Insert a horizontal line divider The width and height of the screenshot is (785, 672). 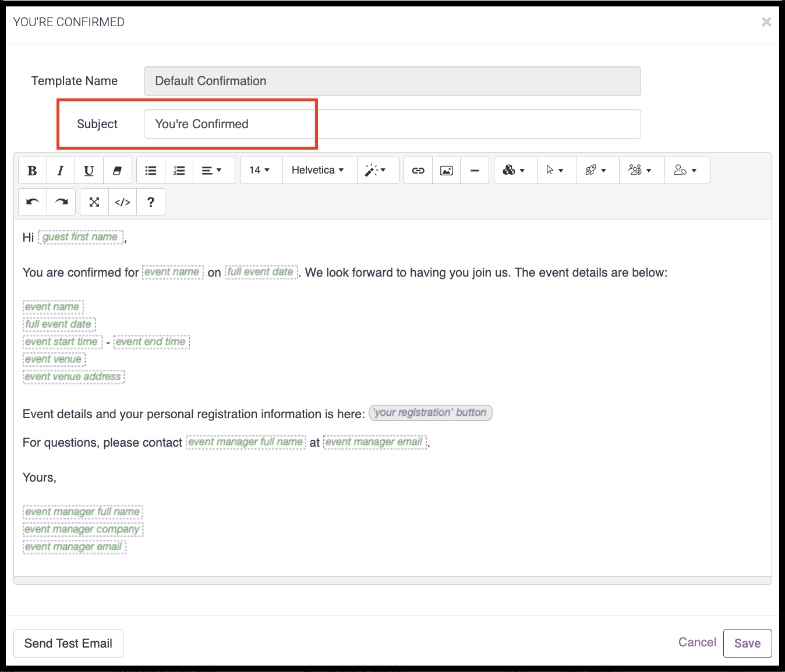475,170
